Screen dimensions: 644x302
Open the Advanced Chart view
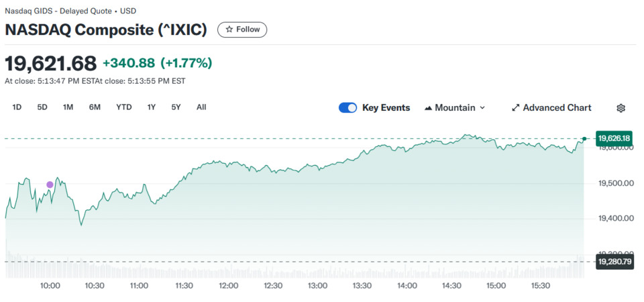[551, 107]
